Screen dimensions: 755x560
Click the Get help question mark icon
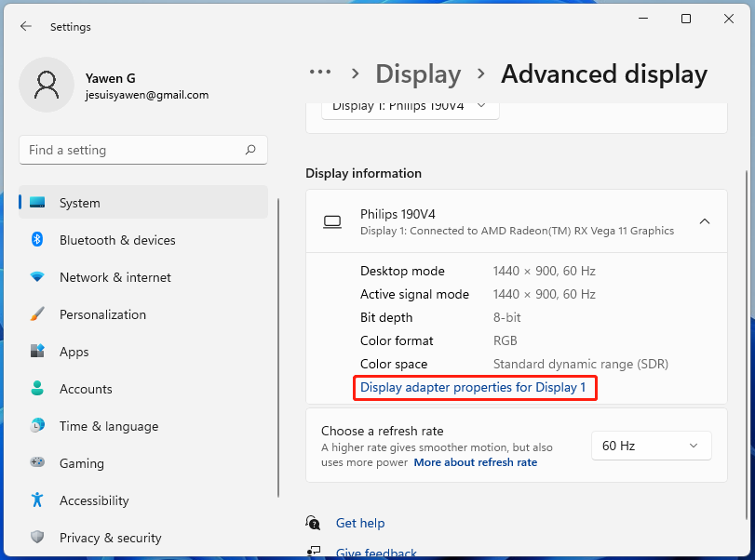click(313, 523)
